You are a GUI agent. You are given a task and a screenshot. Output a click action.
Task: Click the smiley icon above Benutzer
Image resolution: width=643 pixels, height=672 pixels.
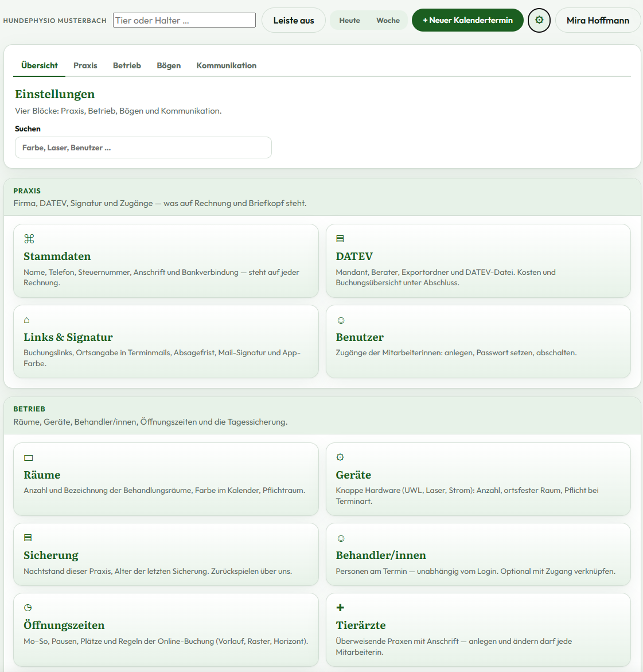coord(341,320)
